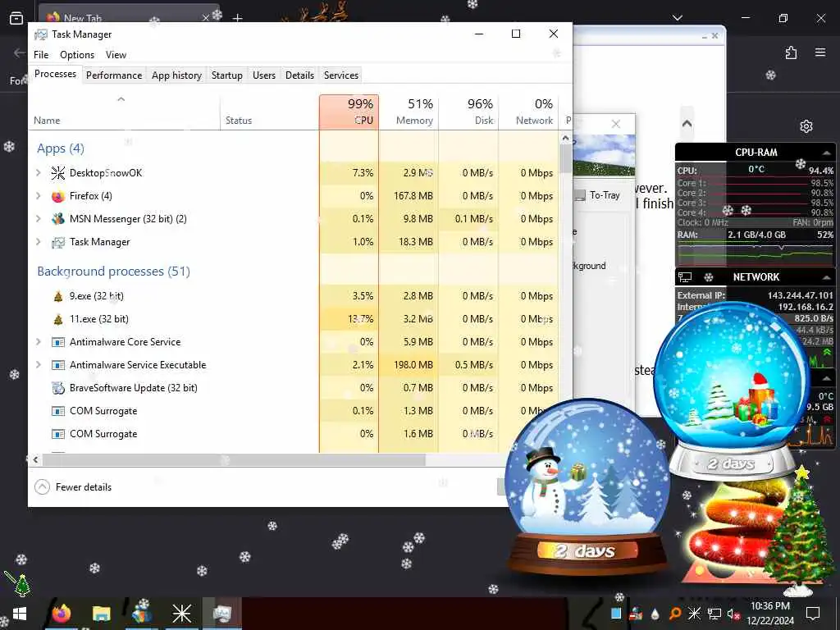Viewport: 840px width, 630px height.
Task: Click the Task Manager taskbar button
Action: tap(221, 614)
